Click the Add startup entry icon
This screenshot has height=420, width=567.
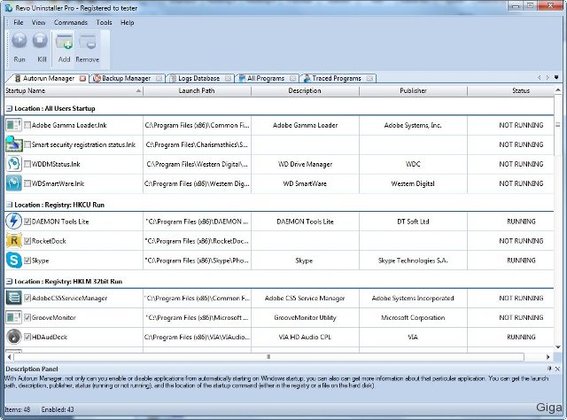point(64,42)
